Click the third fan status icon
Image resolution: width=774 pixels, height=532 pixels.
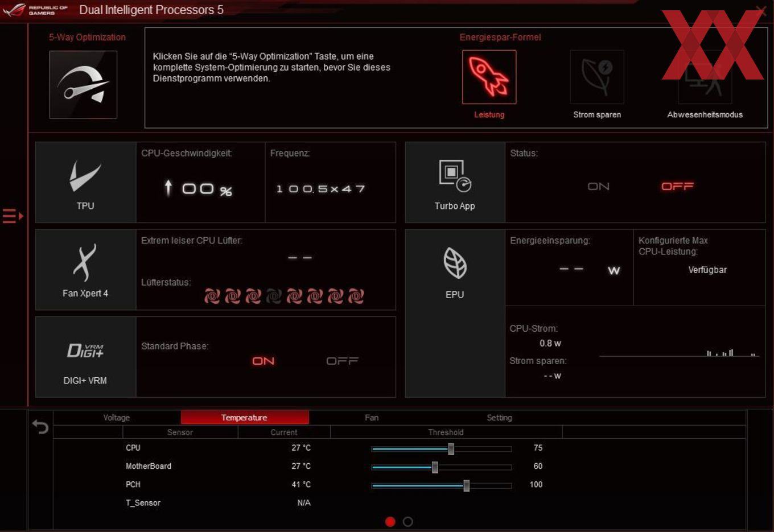pyautogui.click(x=253, y=296)
